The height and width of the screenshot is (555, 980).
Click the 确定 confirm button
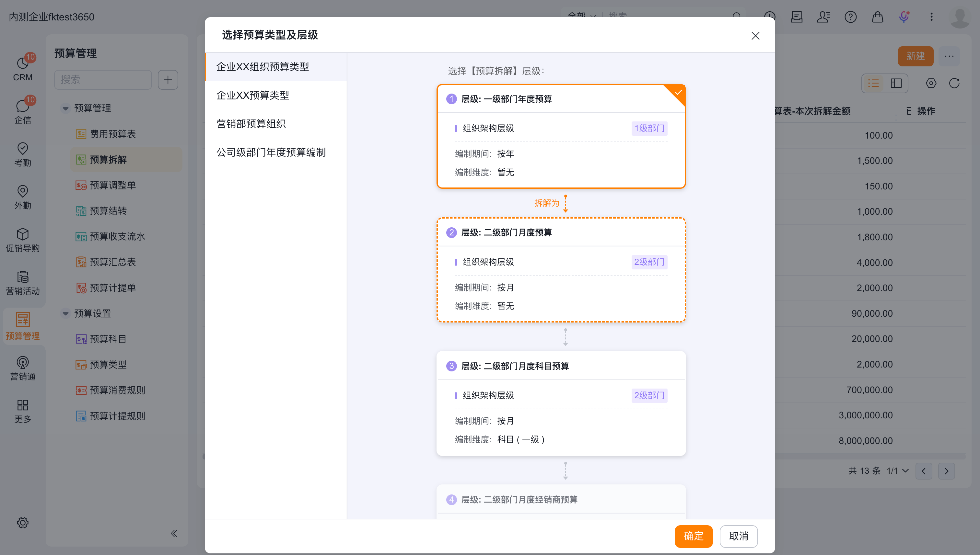pyautogui.click(x=693, y=536)
